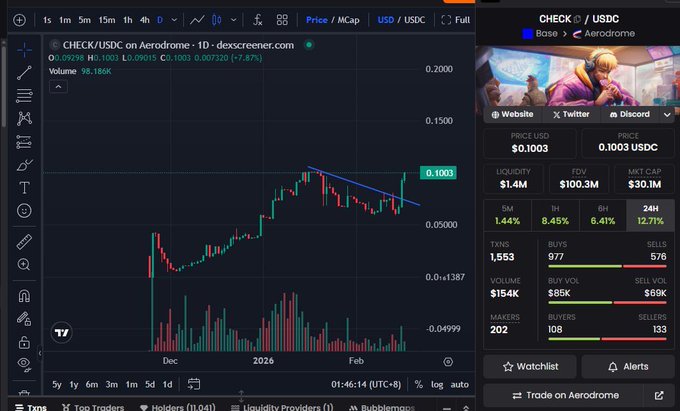Display prices in USDC

(415, 20)
